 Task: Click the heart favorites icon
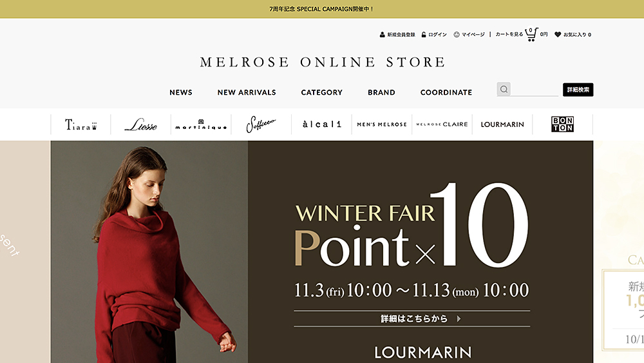(x=557, y=35)
